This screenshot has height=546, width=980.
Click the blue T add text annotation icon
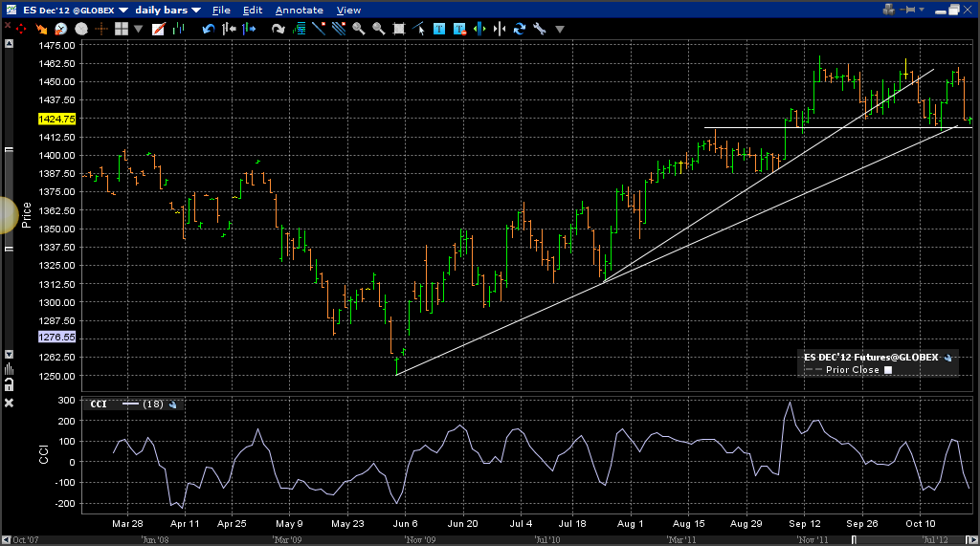tap(439, 29)
